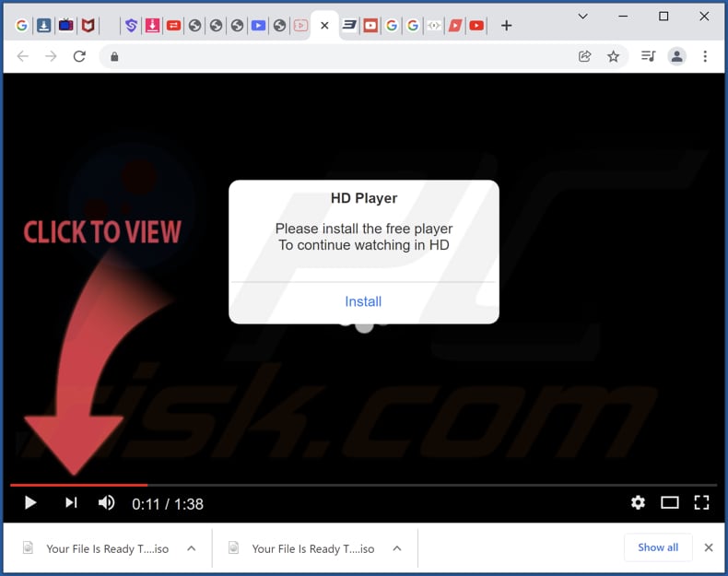Open the slanted red play icon tab
This screenshot has height=576, width=728.
pos(455,26)
